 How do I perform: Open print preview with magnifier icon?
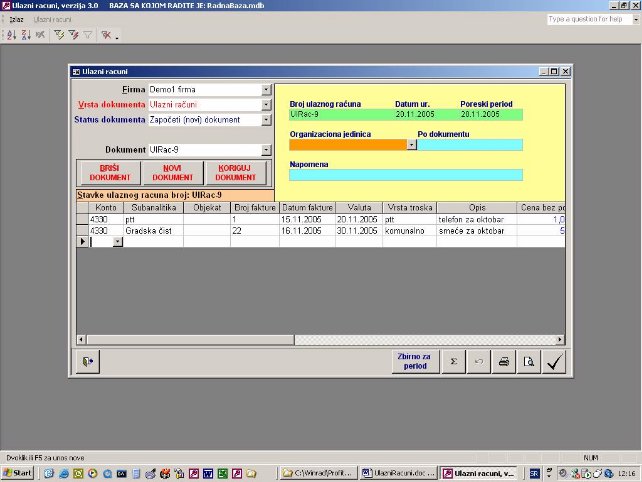[530, 362]
